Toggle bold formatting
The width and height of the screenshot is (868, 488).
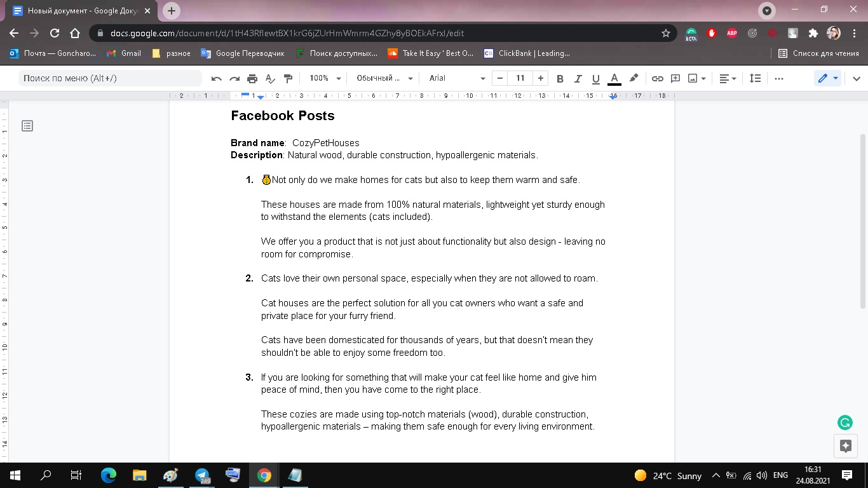[x=560, y=78]
